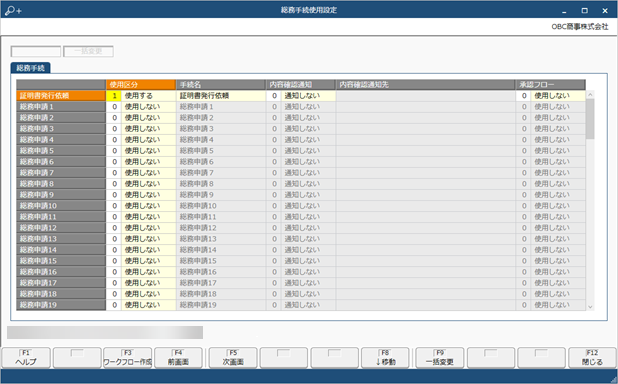Screen dimensions: 618x384
Task: Select row header 総務申請17
Action: (x=61, y=283)
